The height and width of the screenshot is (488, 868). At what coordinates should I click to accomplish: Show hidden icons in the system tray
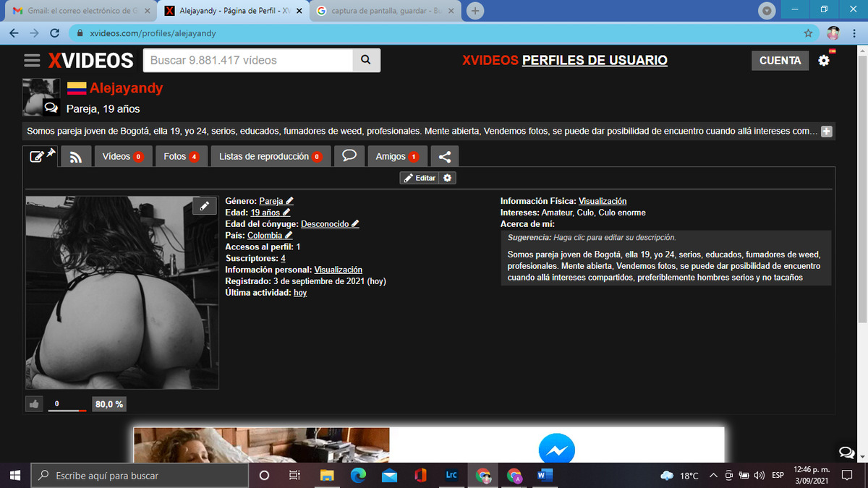tap(713, 476)
